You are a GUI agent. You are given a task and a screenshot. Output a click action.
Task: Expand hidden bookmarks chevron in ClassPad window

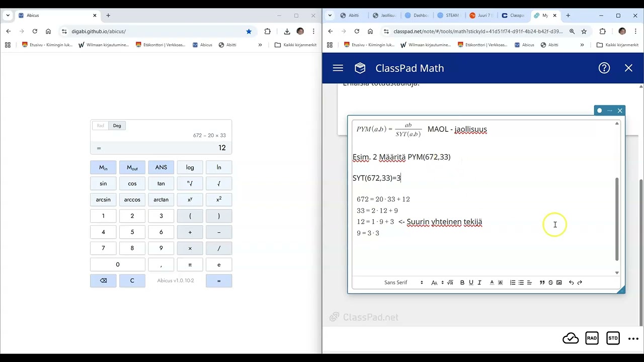(x=582, y=45)
